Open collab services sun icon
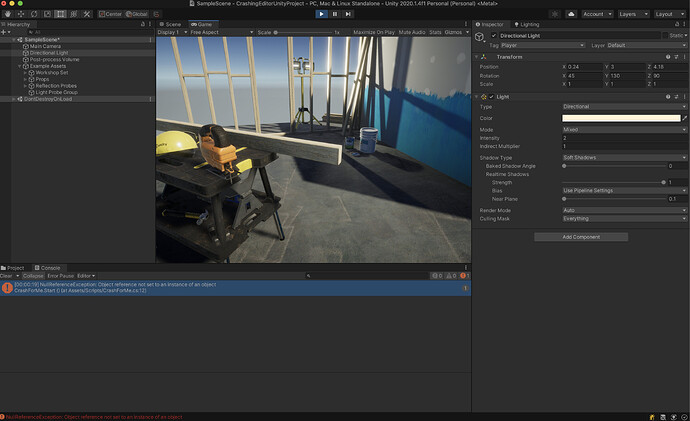The image size is (690, 421). point(555,14)
